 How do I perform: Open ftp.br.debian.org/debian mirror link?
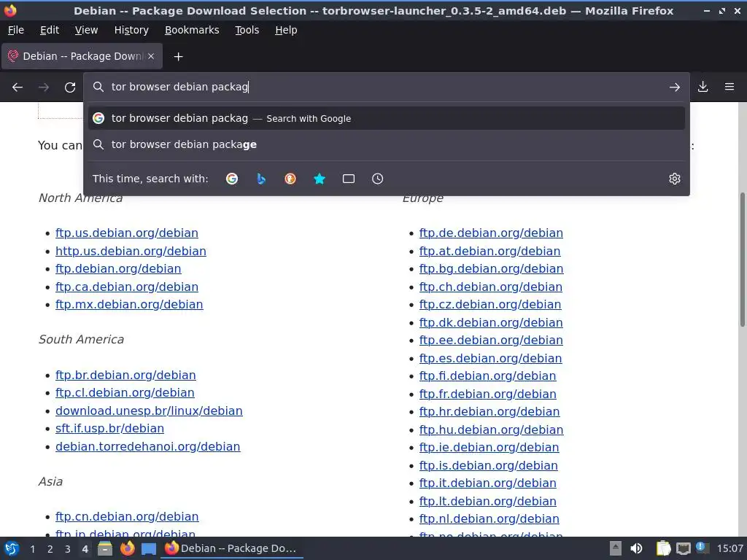pos(125,376)
